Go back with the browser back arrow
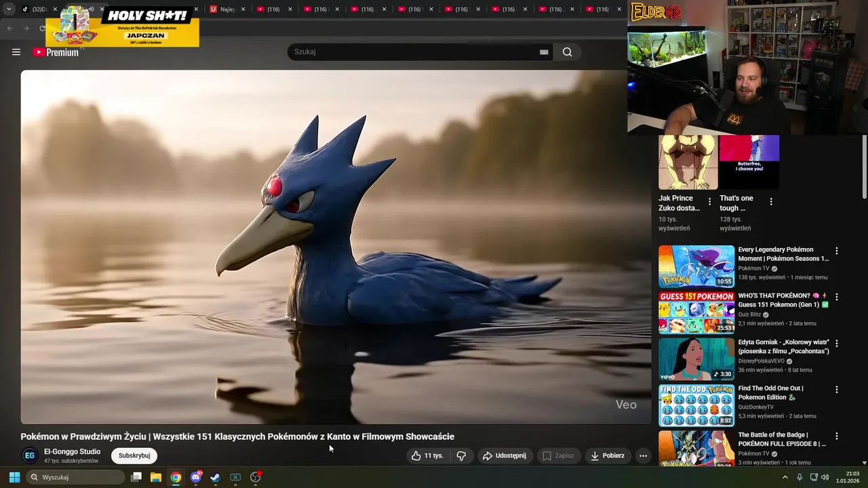 [x=9, y=28]
